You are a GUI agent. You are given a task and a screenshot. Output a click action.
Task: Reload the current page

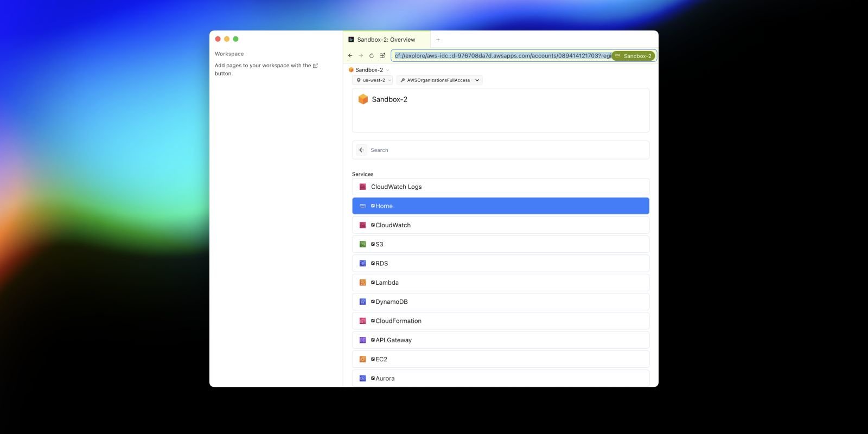coord(372,55)
